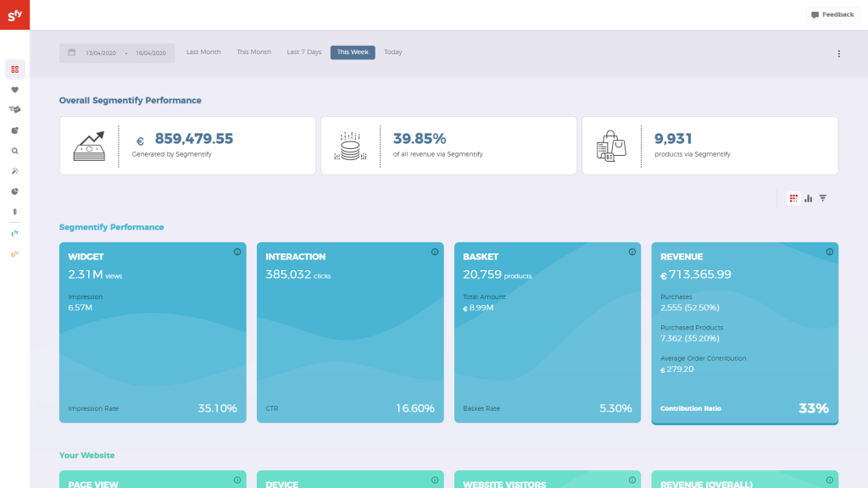Switch to bar chart view

pos(808,198)
